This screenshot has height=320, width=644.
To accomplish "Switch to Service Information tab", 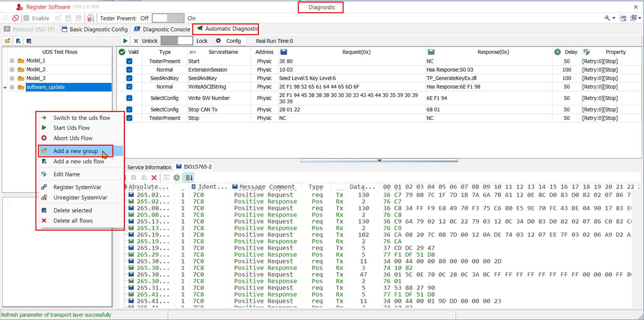I will point(149,167).
